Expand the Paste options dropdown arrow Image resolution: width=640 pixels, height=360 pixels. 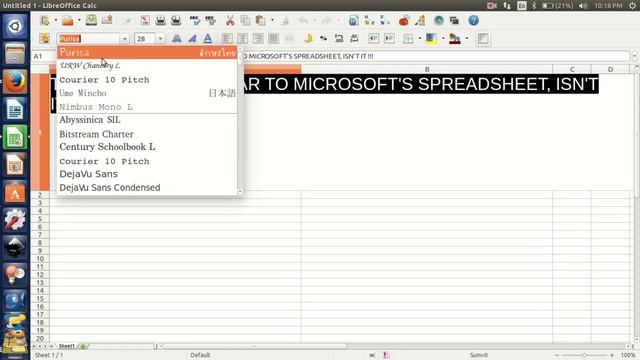272,20
